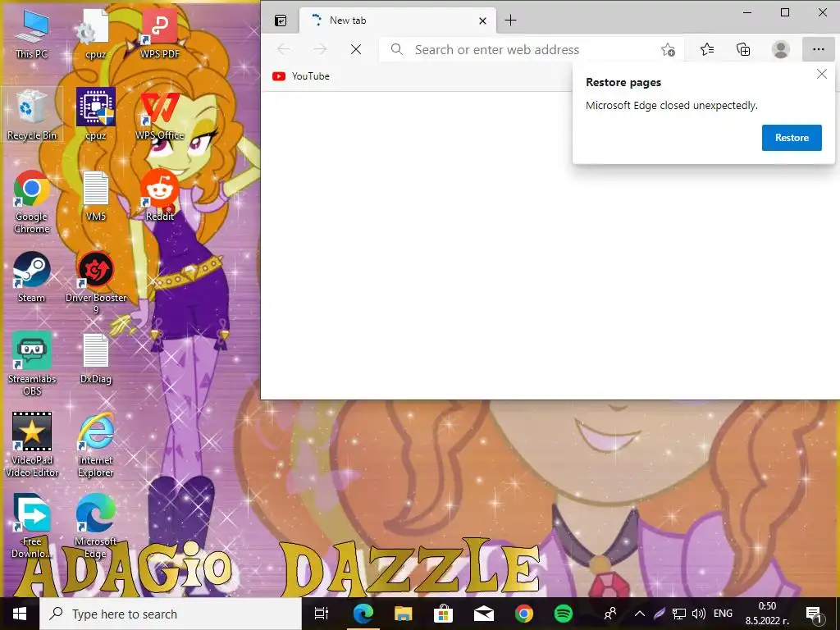
Task: Select Free Download desktop shortcut
Action: 32,526
